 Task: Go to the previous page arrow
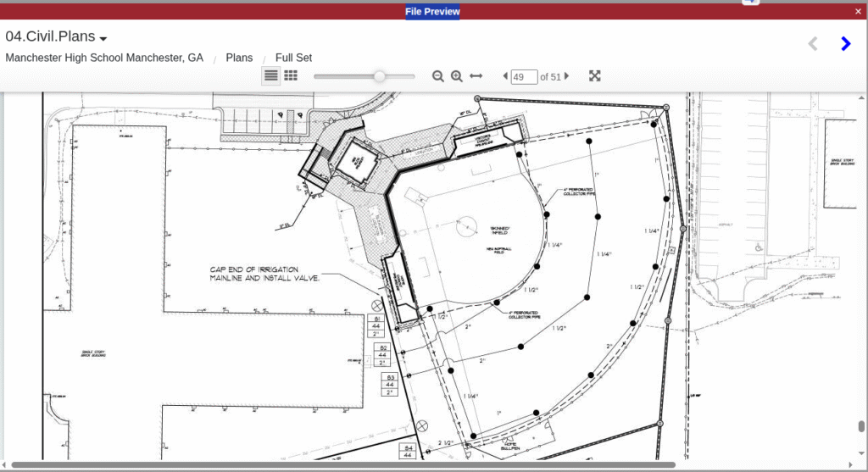pos(505,76)
